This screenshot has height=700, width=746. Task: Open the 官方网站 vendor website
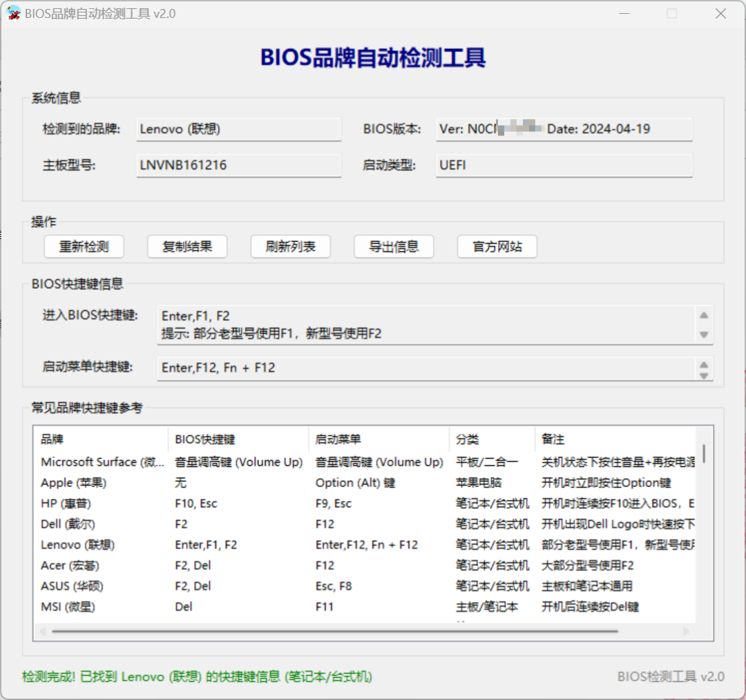click(x=497, y=247)
